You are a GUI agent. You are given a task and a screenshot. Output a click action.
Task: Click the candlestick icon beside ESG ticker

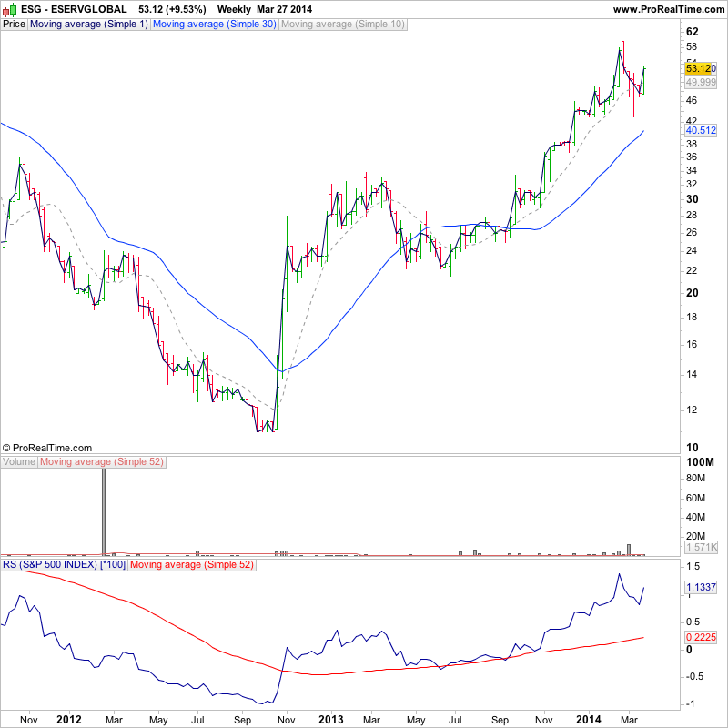(x=10, y=9)
